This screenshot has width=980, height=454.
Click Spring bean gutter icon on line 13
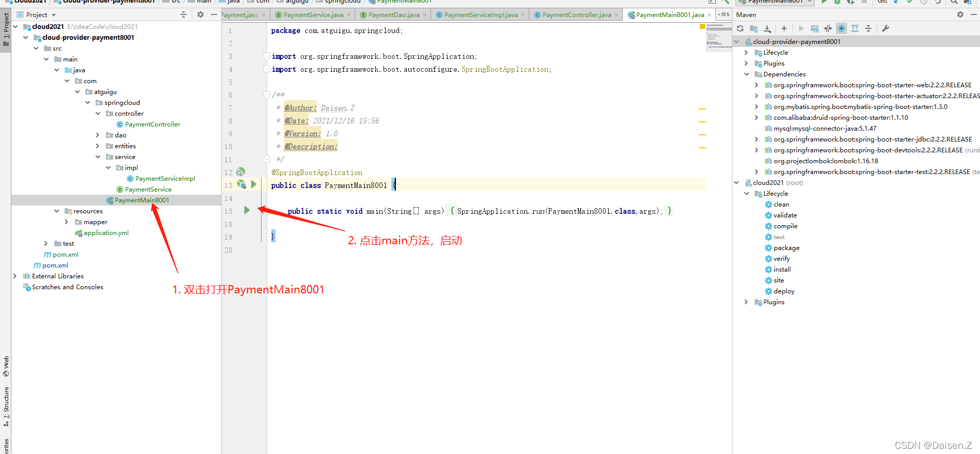pos(241,184)
